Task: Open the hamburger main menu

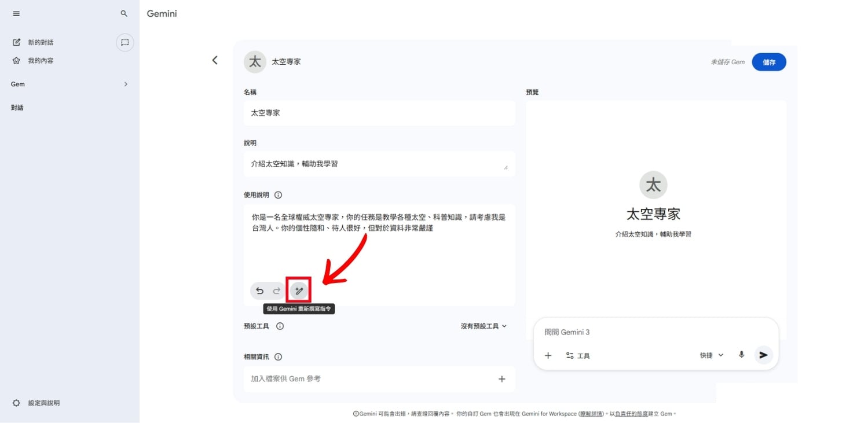Action: (16, 13)
